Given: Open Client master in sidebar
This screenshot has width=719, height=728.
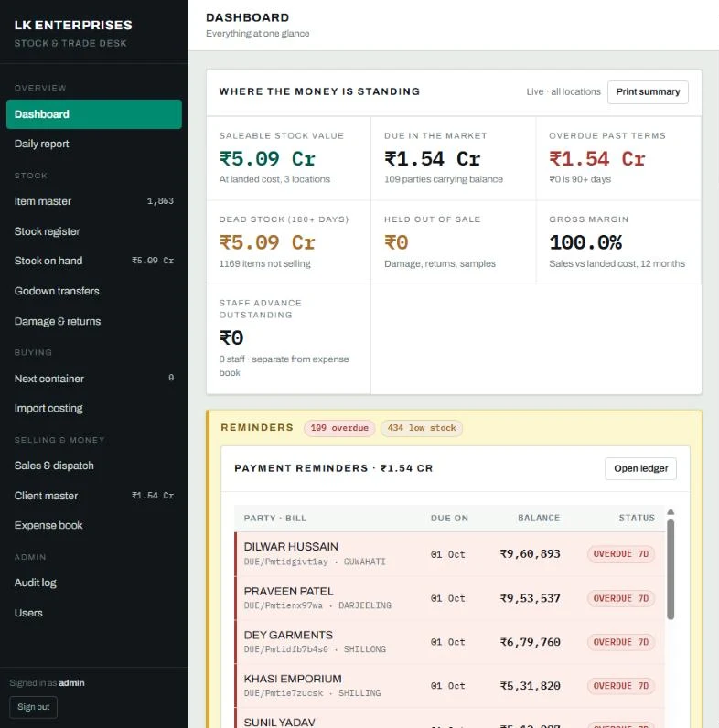Looking at the screenshot, I should tap(94, 496).
